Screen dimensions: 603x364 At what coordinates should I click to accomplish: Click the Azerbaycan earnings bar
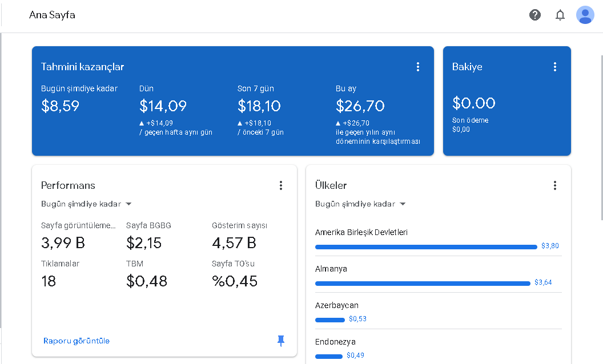[x=330, y=320]
